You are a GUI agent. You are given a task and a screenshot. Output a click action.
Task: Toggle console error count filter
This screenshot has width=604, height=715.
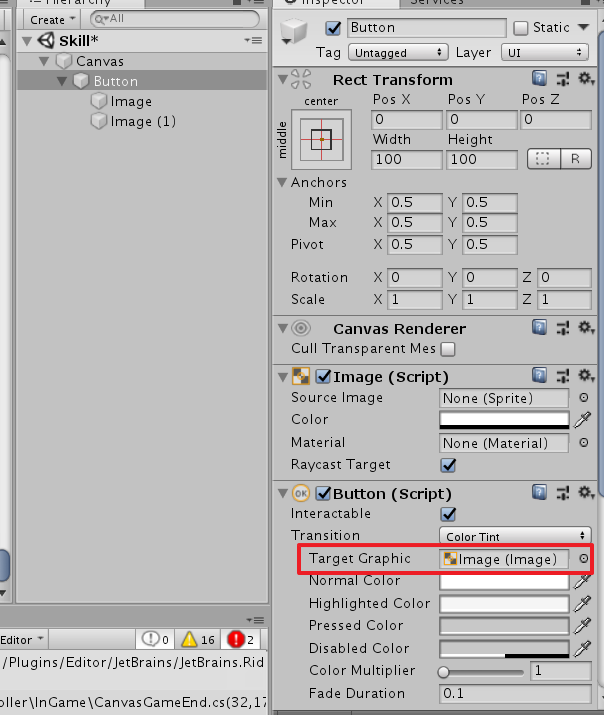242,639
